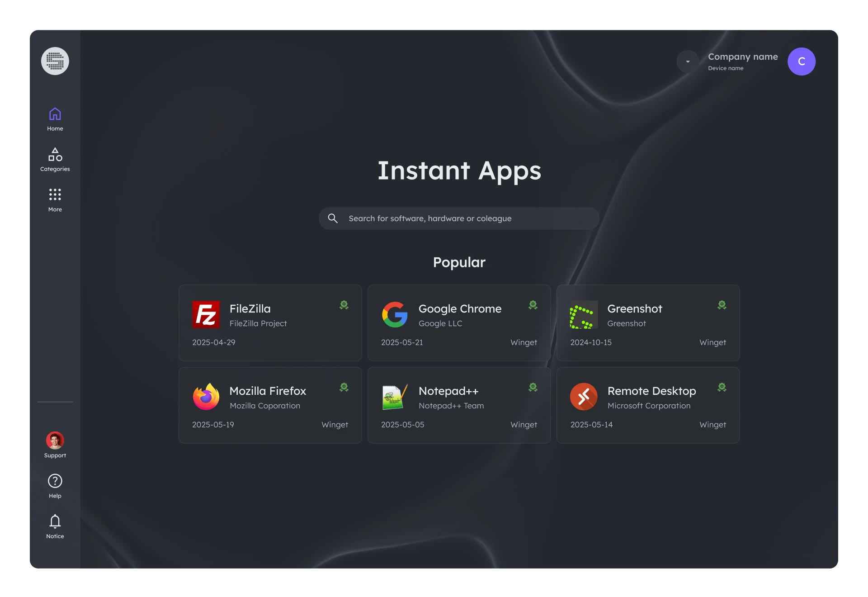
Task: Open the Google Chrome title
Action: point(460,309)
